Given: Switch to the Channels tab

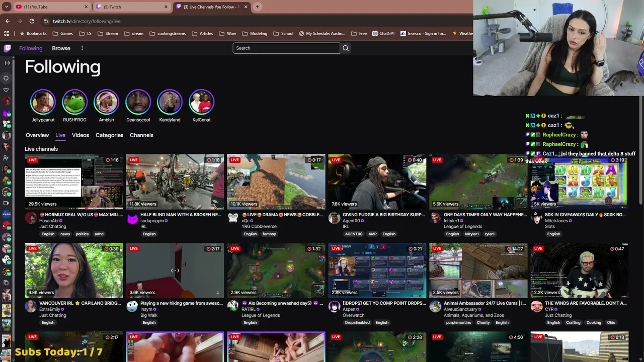Looking at the screenshot, I should pyautogui.click(x=141, y=135).
